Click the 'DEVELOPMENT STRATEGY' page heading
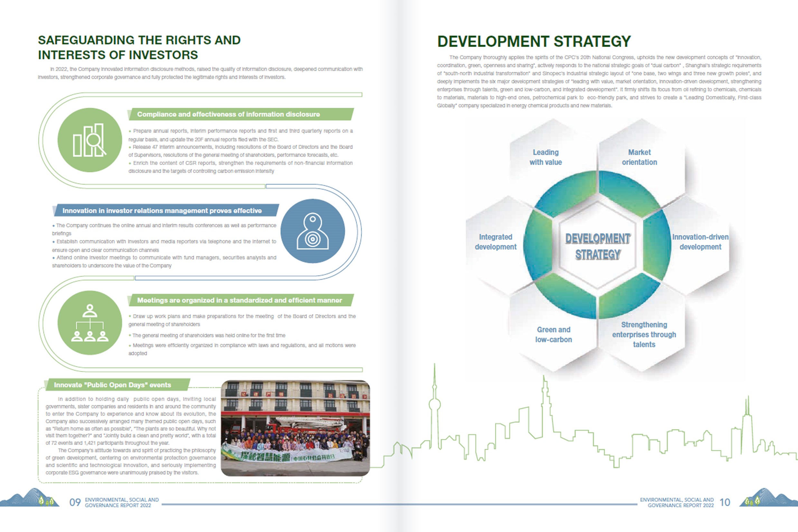 pos(534,41)
